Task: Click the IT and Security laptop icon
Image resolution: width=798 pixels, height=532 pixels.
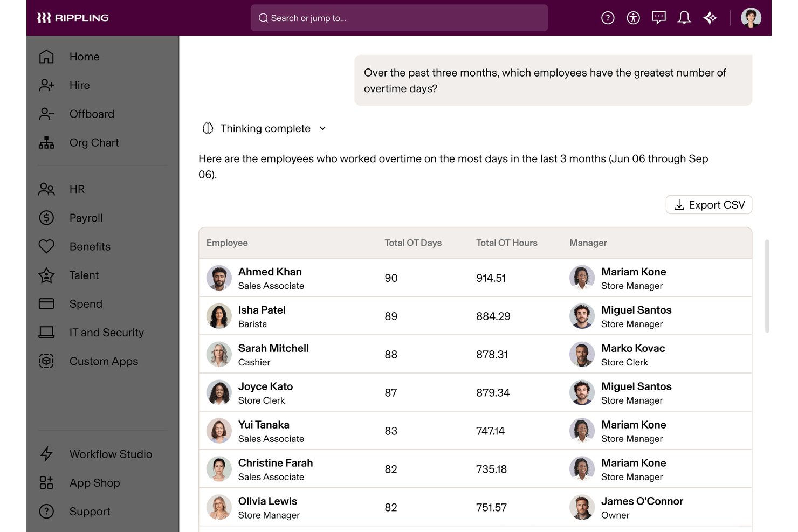Action: click(x=46, y=332)
